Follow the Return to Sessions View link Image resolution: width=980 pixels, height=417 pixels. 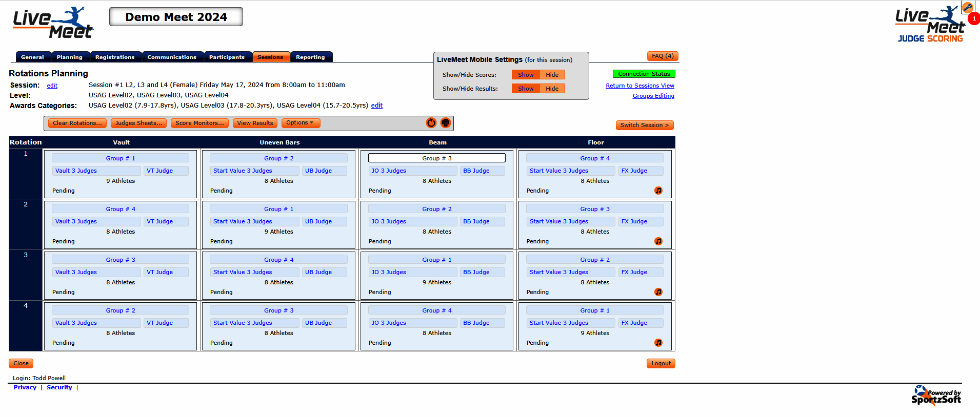(639, 86)
